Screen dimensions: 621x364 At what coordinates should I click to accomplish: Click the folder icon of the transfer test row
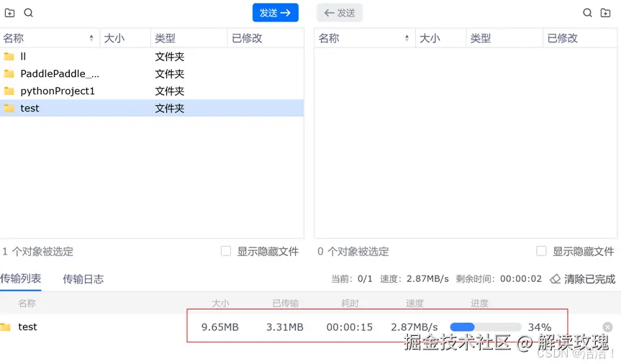pos(6,327)
